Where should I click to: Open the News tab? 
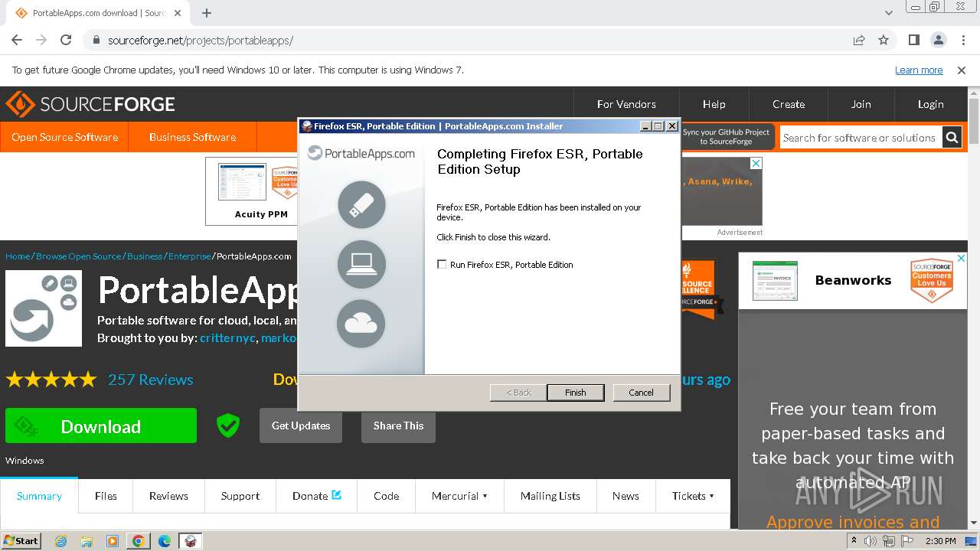626,496
